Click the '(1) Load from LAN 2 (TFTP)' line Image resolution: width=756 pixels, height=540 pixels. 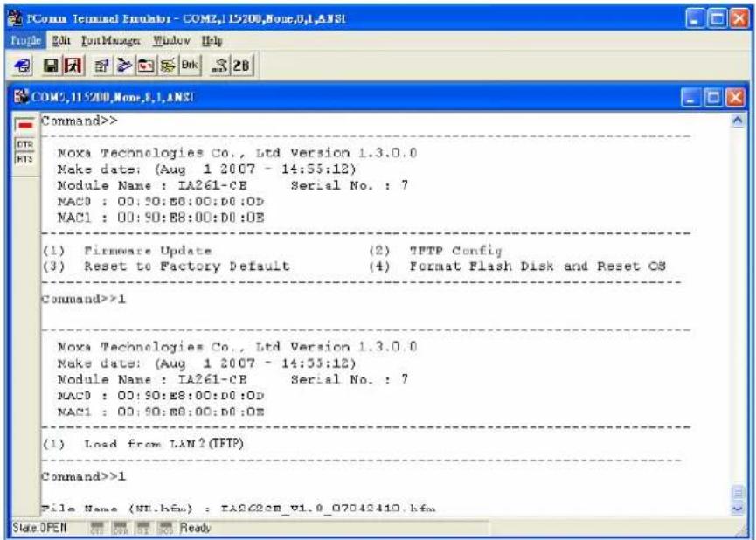[x=143, y=444]
